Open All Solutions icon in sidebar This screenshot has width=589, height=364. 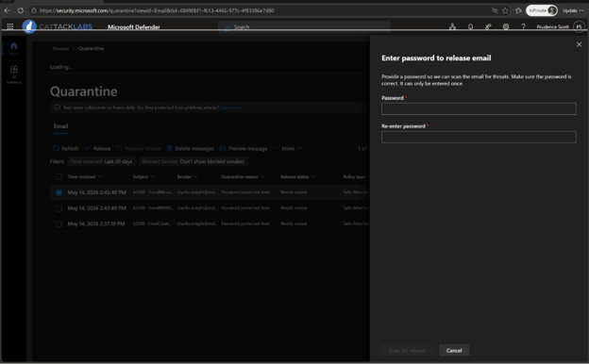(x=14, y=70)
